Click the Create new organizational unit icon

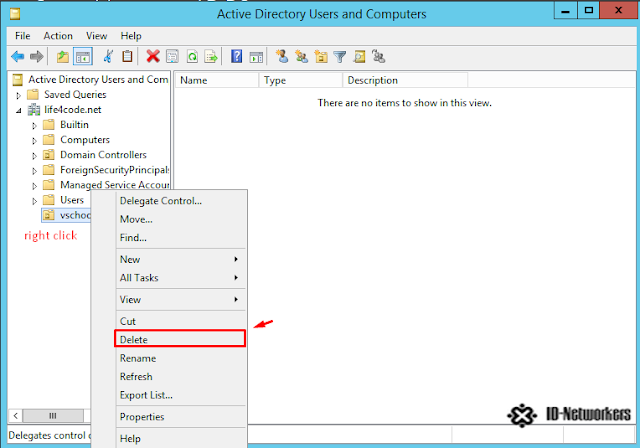tap(321, 56)
